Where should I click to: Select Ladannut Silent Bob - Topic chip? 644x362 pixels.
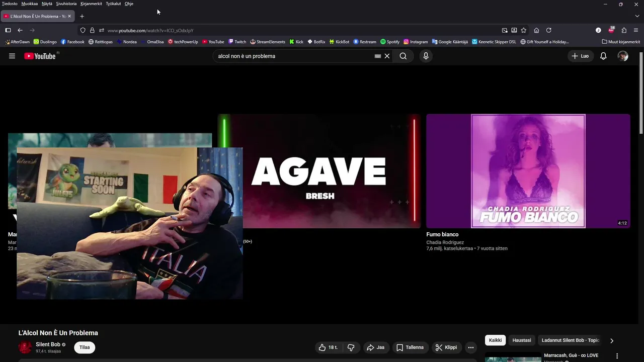[570, 340]
